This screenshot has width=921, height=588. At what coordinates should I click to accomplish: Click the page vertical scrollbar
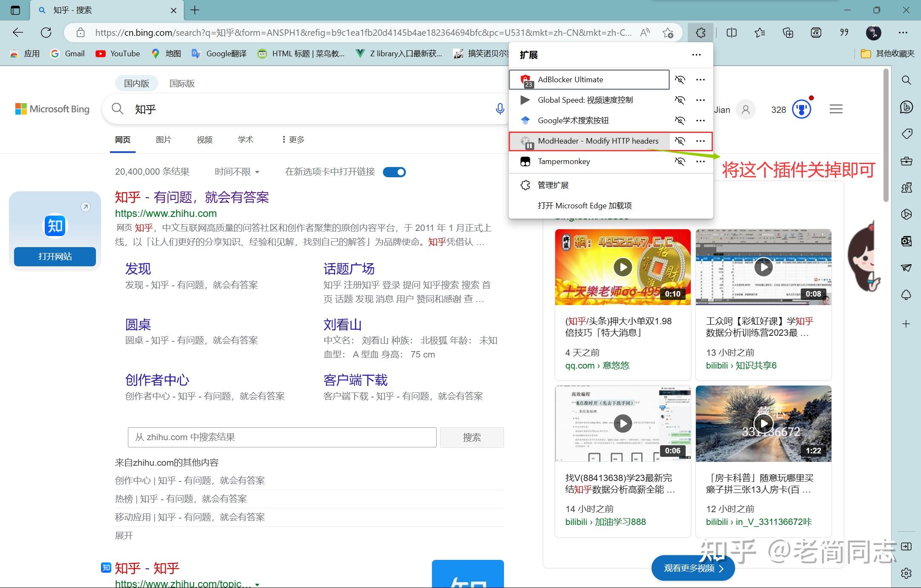[x=886, y=135]
